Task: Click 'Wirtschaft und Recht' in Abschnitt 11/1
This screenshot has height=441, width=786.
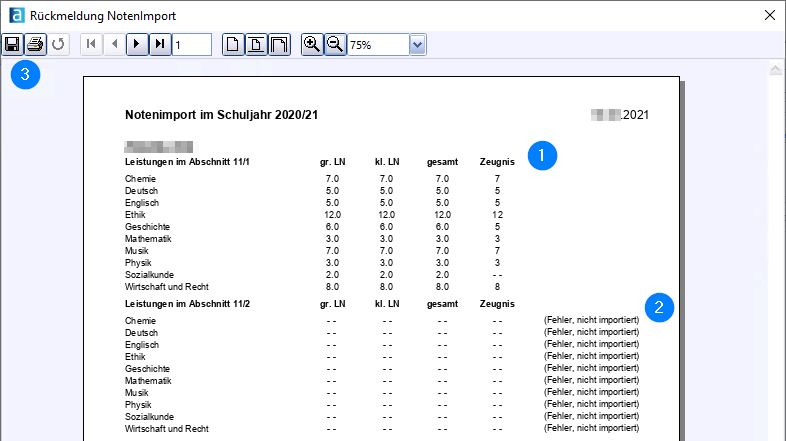Action: [x=166, y=287]
